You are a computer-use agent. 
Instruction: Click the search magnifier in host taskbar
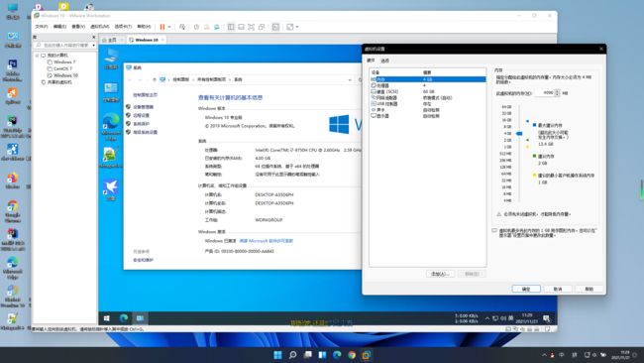point(292,355)
